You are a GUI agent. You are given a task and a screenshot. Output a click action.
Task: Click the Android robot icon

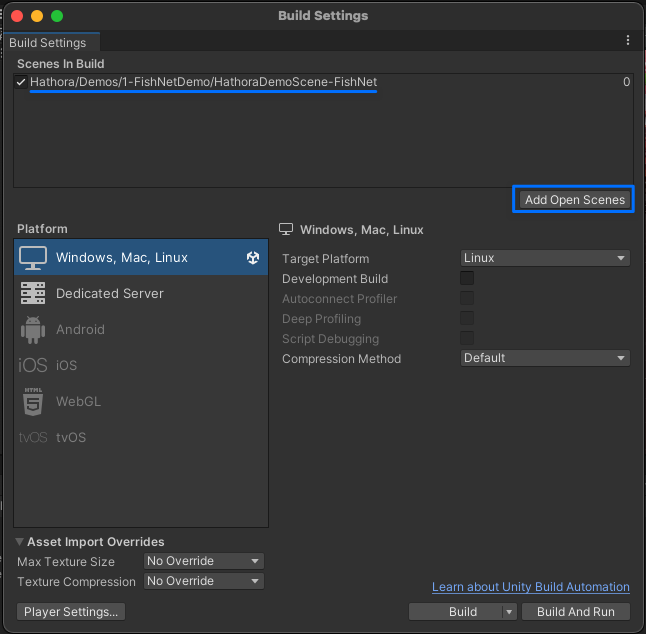[x=33, y=330]
